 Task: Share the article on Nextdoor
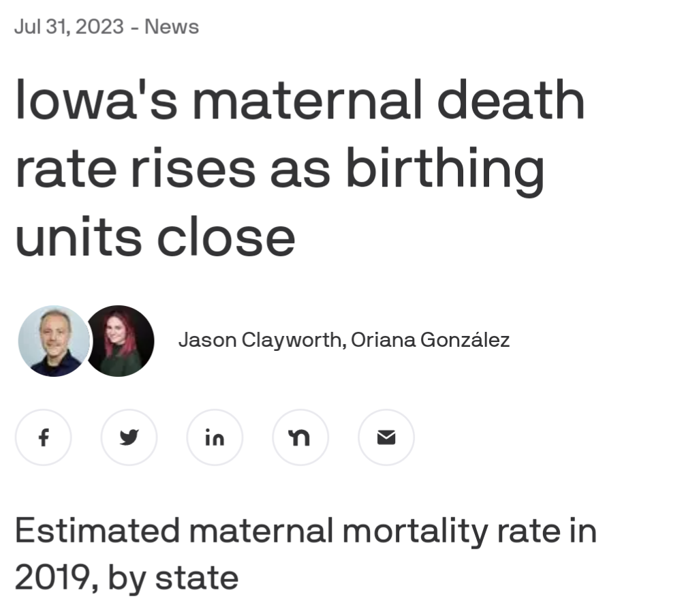click(x=300, y=437)
